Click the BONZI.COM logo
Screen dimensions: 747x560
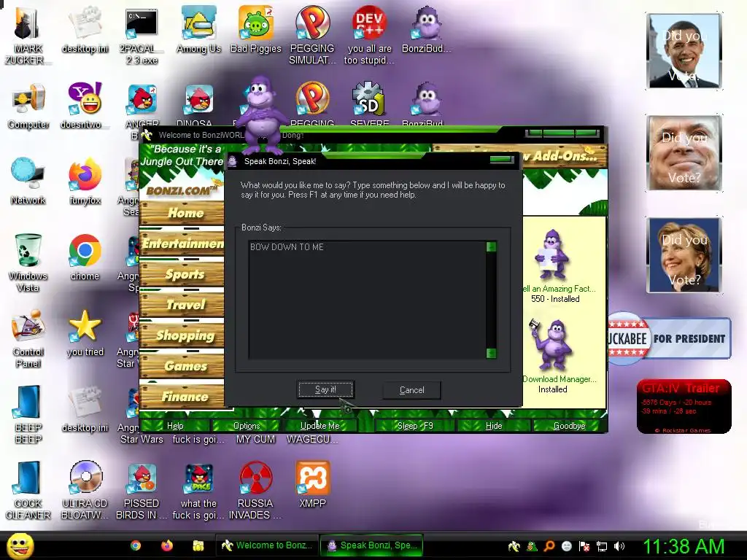[182, 190]
